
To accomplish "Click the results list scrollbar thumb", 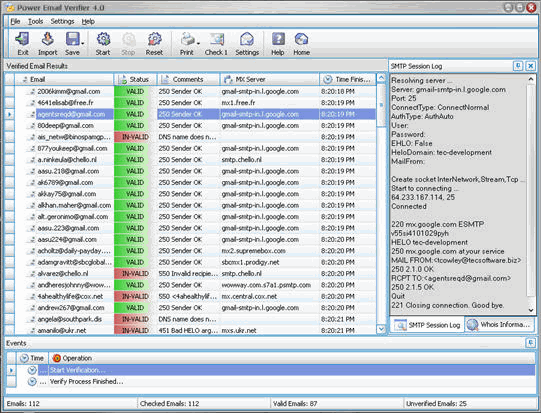I will tap(381, 105).
